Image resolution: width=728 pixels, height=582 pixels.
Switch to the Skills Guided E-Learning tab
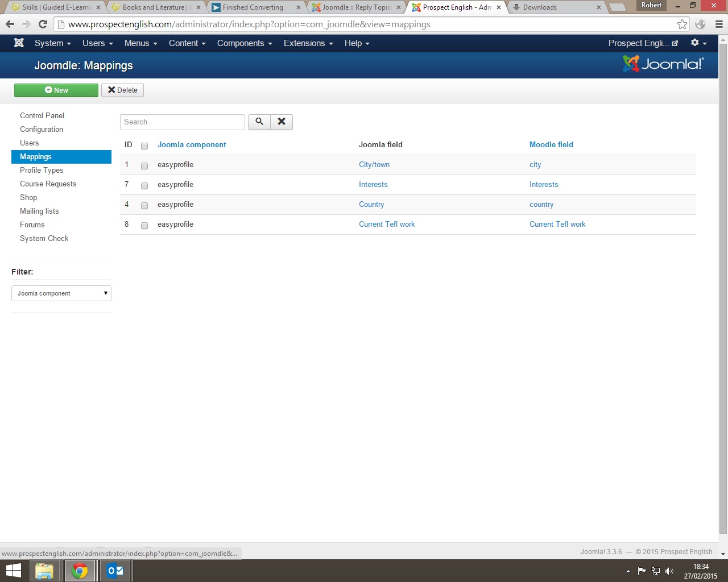pyautogui.click(x=56, y=7)
